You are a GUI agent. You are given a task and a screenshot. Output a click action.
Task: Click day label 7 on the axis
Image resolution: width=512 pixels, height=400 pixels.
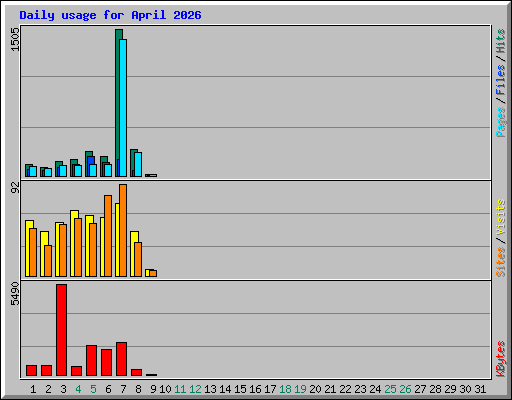click(x=123, y=389)
